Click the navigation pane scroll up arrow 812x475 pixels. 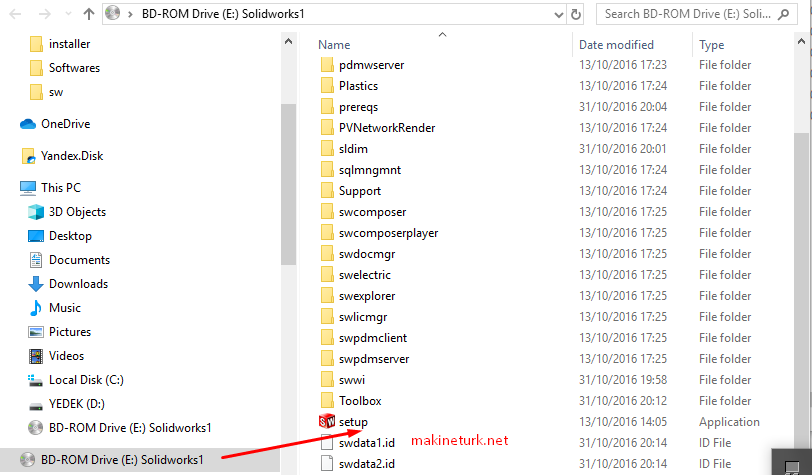pyautogui.click(x=288, y=41)
